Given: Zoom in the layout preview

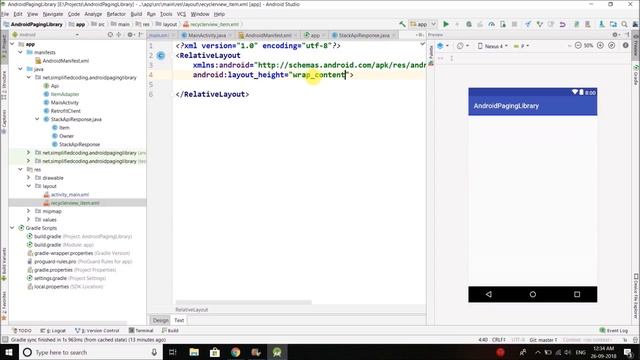Looking at the screenshot, I should [600, 46].
